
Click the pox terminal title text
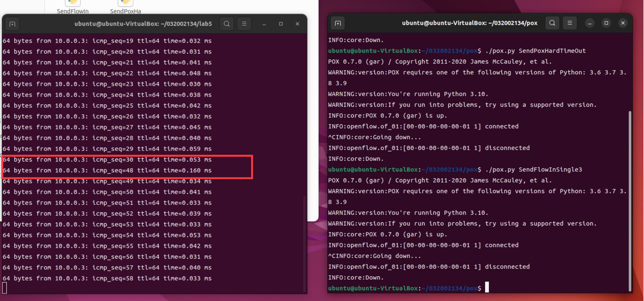pos(470,23)
